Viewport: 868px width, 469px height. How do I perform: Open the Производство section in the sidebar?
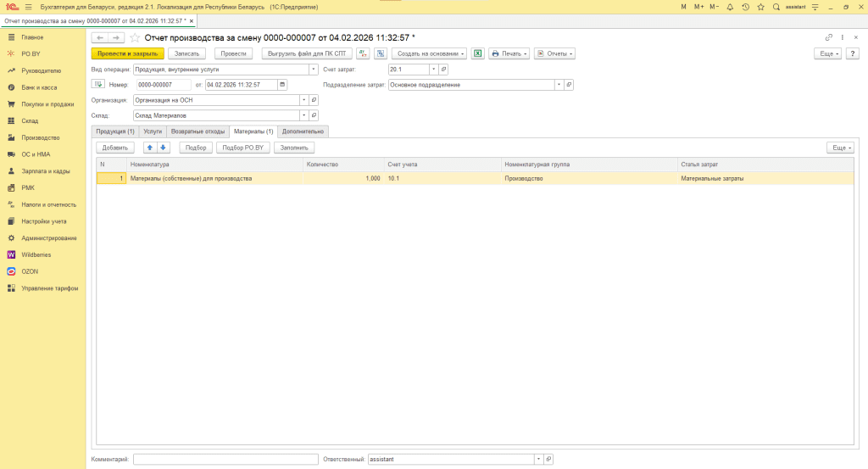coord(41,138)
